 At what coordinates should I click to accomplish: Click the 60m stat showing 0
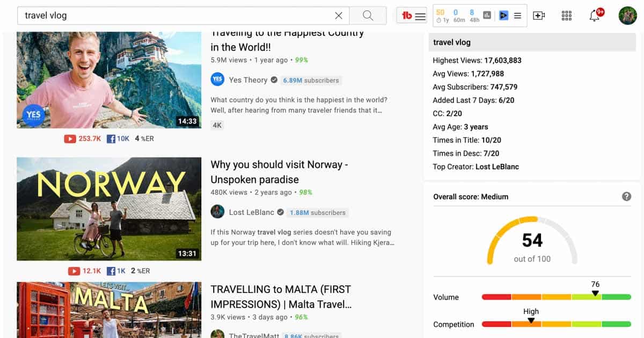pyautogui.click(x=458, y=16)
